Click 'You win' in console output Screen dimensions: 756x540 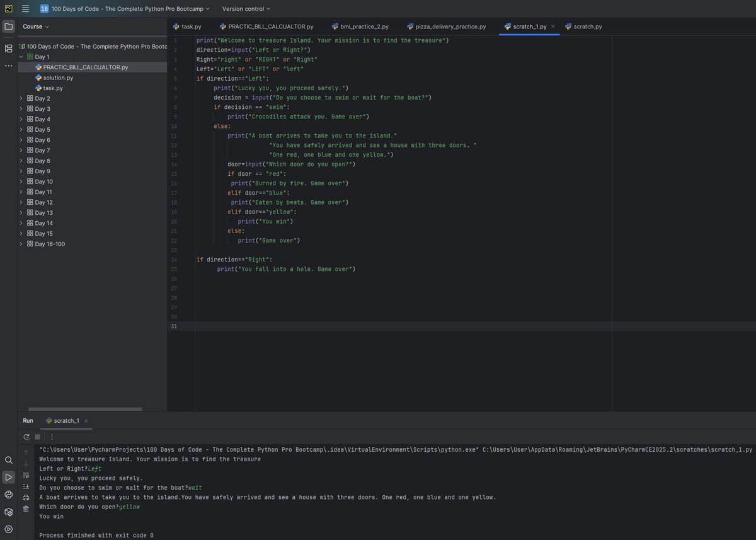(52, 516)
